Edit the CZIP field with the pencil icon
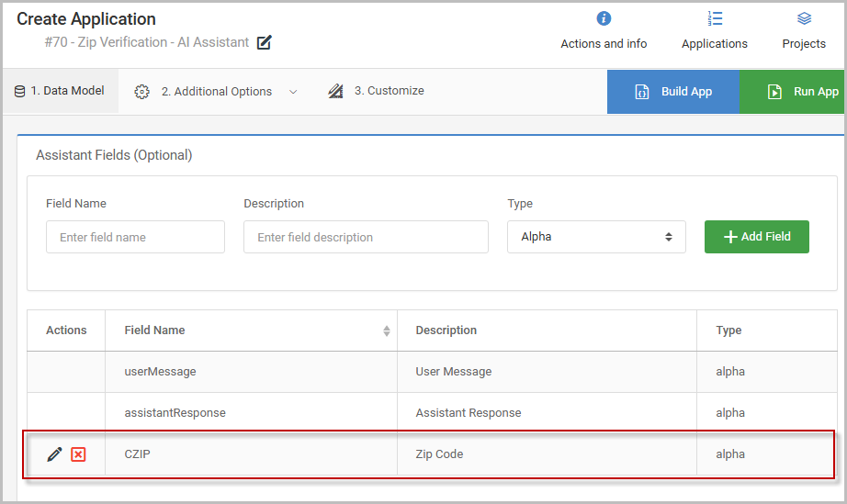This screenshot has width=847, height=504. (55, 454)
